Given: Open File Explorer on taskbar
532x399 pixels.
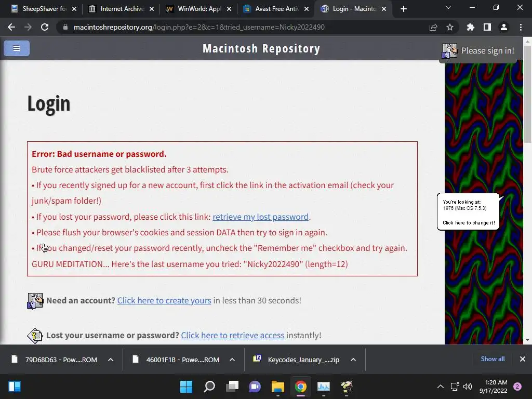Looking at the screenshot, I should tap(278, 387).
